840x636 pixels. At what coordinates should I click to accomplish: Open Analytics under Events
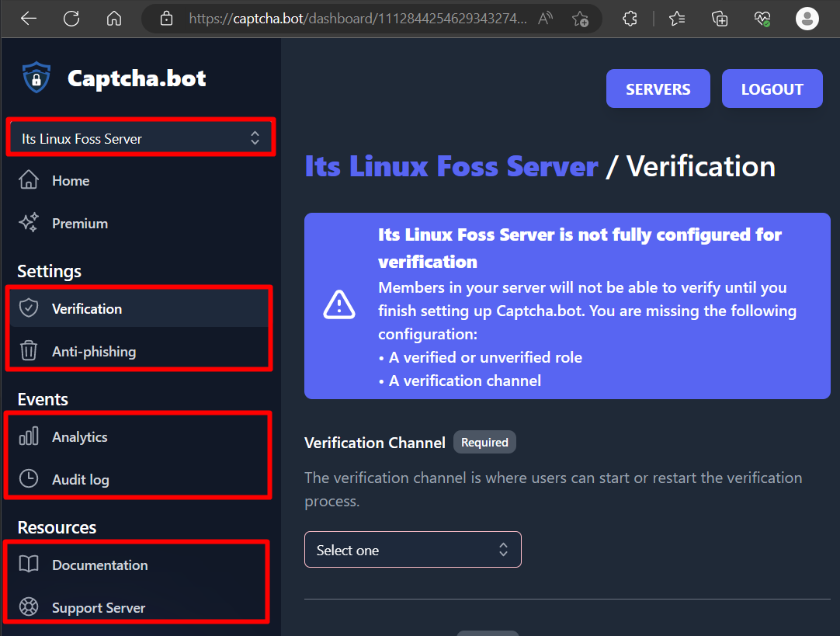139,436
